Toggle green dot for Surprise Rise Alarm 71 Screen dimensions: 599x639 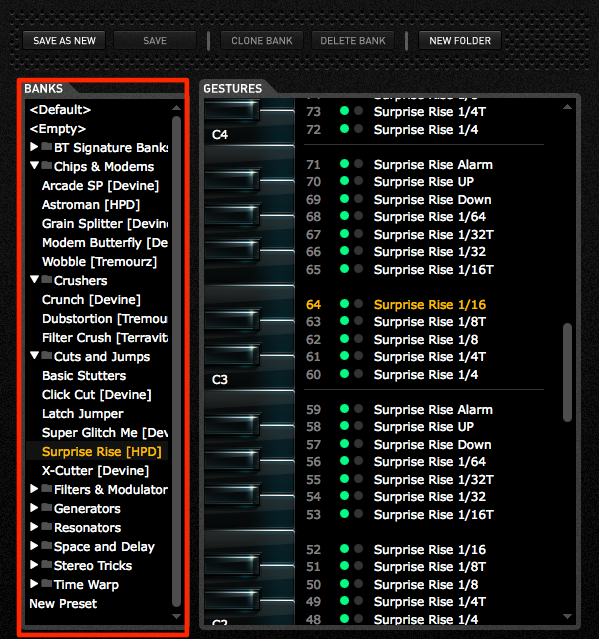(344, 164)
